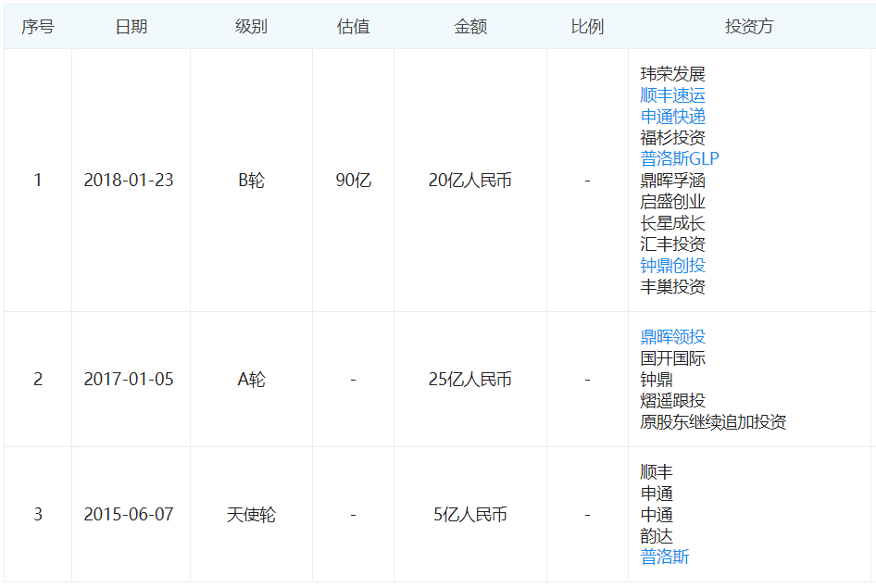Click the 序号 column header
876x588 pixels.
coord(38,26)
